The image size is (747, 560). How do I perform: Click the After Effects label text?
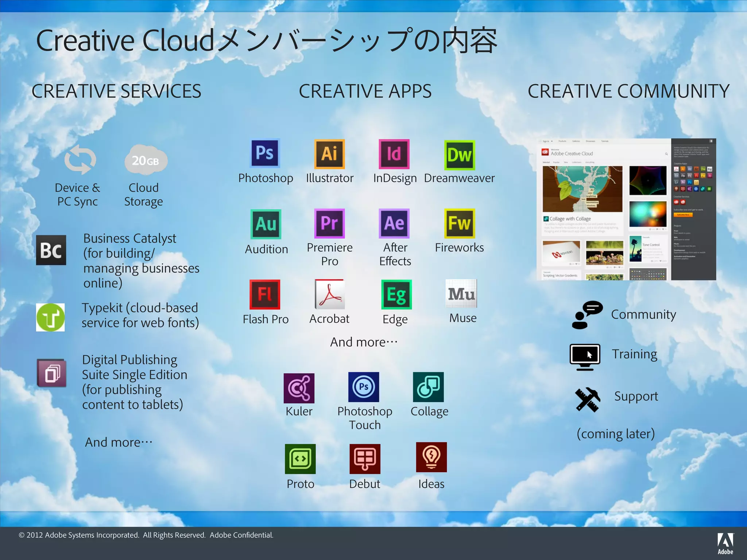[395, 254]
